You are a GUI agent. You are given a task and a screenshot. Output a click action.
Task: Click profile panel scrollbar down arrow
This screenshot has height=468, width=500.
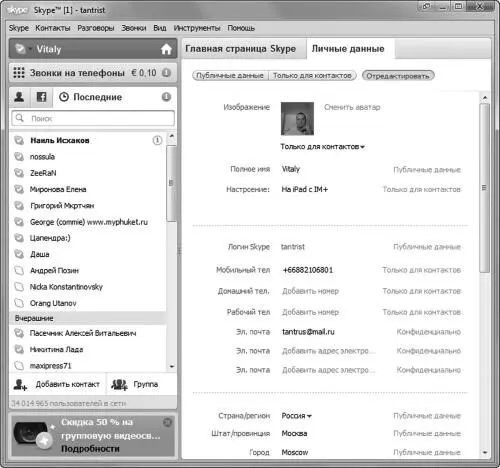coord(485,452)
